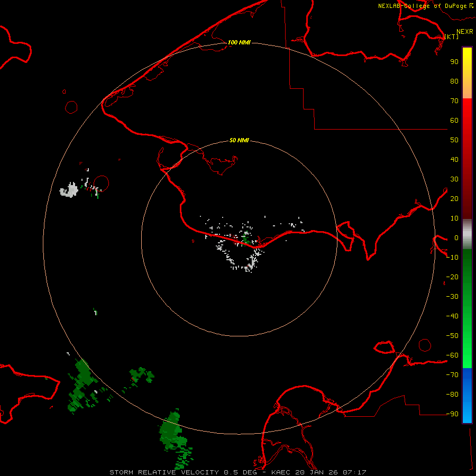Click the -60 scale value
The image size is (476, 476).
click(x=452, y=355)
